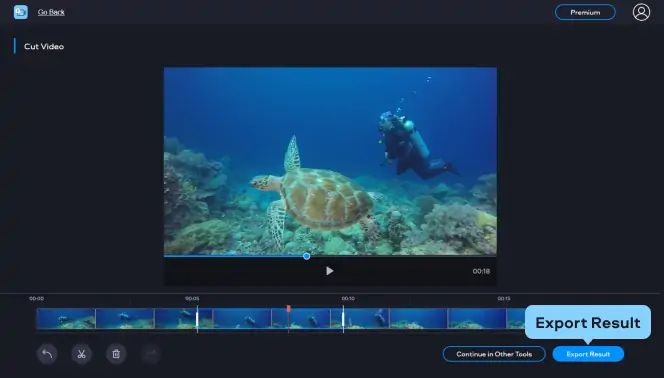The height and width of the screenshot is (378, 664).
Task: Click the Go Back link
Action: coord(51,12)
